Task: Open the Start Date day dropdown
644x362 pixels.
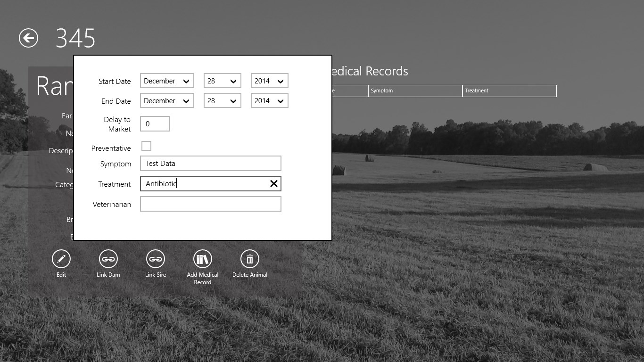Action: pyautogui.click(x=222, y=81)
